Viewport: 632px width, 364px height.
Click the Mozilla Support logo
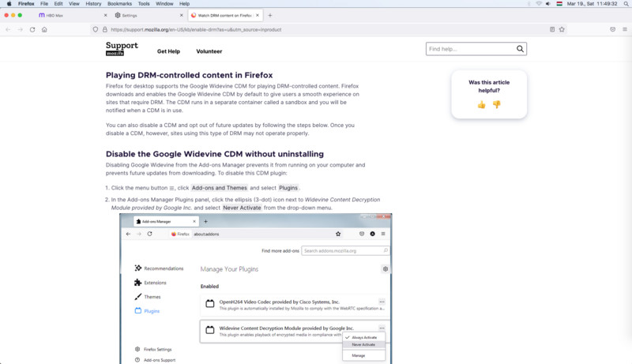point(122,48)
